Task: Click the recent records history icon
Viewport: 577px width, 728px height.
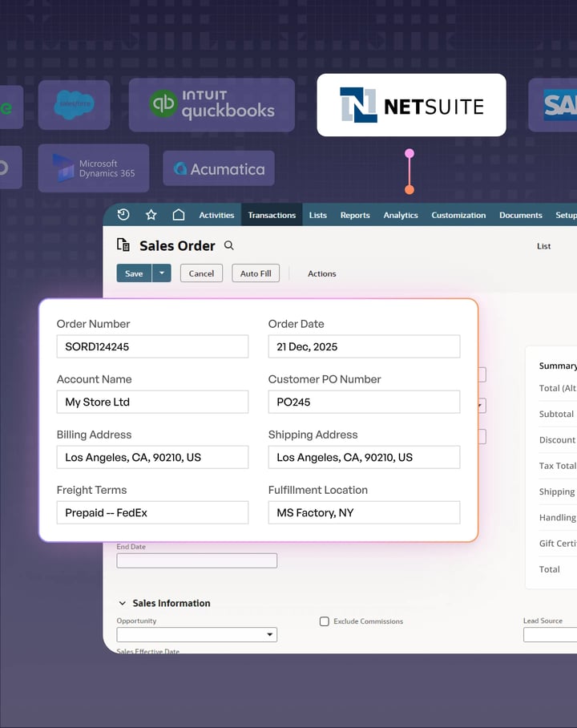Action: pos(123,215)
